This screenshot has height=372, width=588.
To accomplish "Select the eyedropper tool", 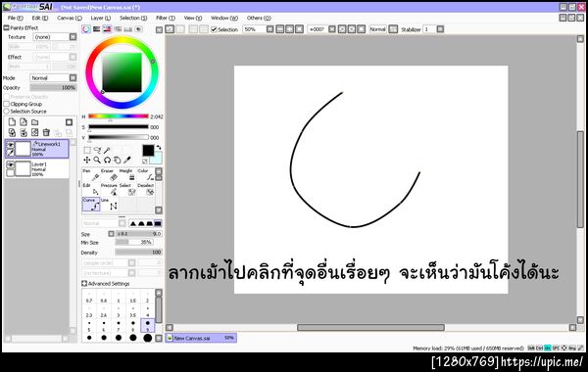I will [127, 161].
